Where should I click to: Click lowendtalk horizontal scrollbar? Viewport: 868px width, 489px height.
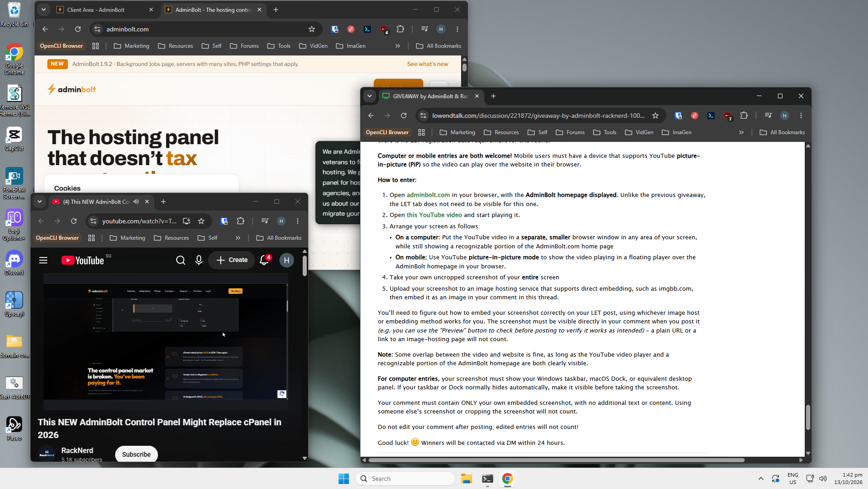(x=556, y=460)
